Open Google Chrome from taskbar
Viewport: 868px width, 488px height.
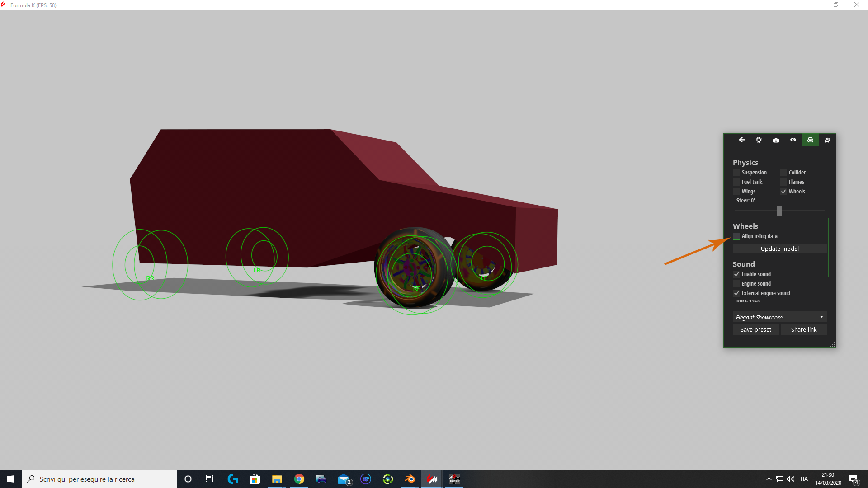[299, 479]
